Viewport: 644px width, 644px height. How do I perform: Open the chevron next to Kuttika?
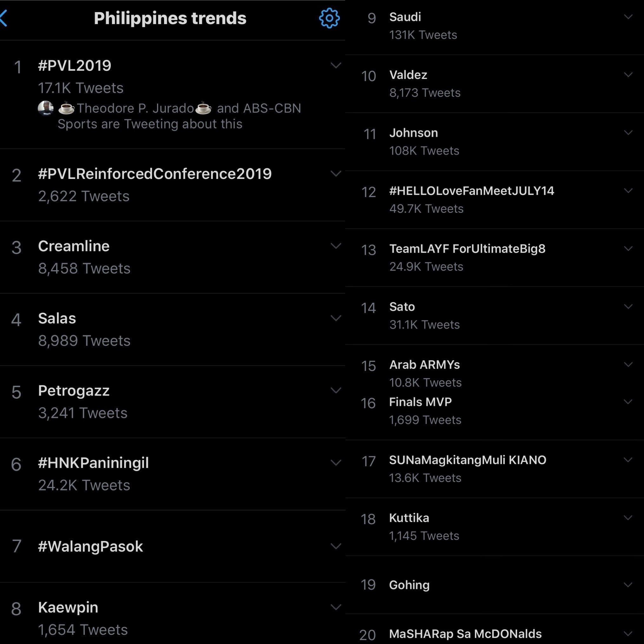628,518
